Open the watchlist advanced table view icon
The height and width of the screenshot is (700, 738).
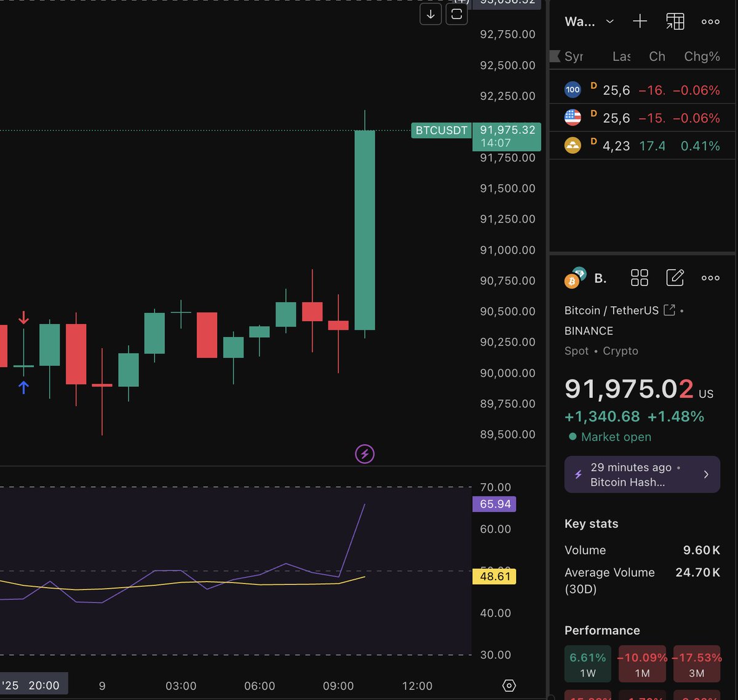coord(675,22)
